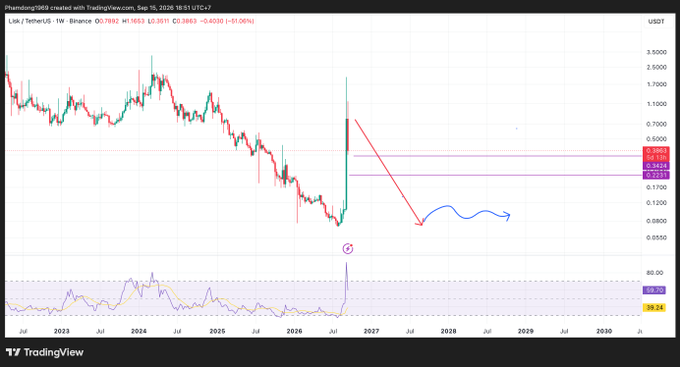This screenshot has height=367, width=680.
Task: Click the 1.7000 price axis label
Action: click(x=657, y=84)
